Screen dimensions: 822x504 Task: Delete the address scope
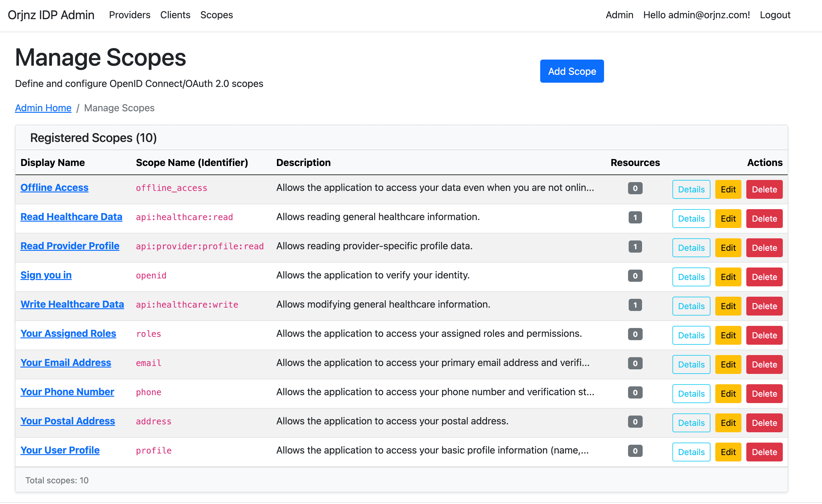click(x=764, y=423)
